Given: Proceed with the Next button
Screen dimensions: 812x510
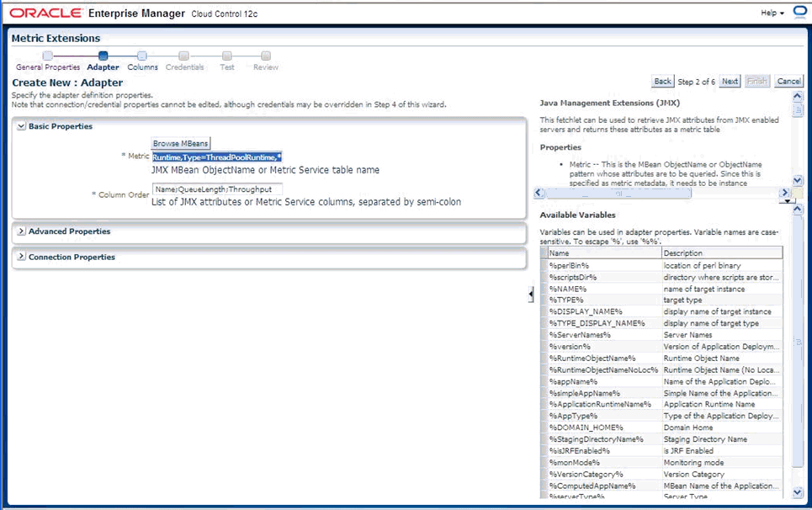Looking at the screenshot, I should click(x=730, y=82).
